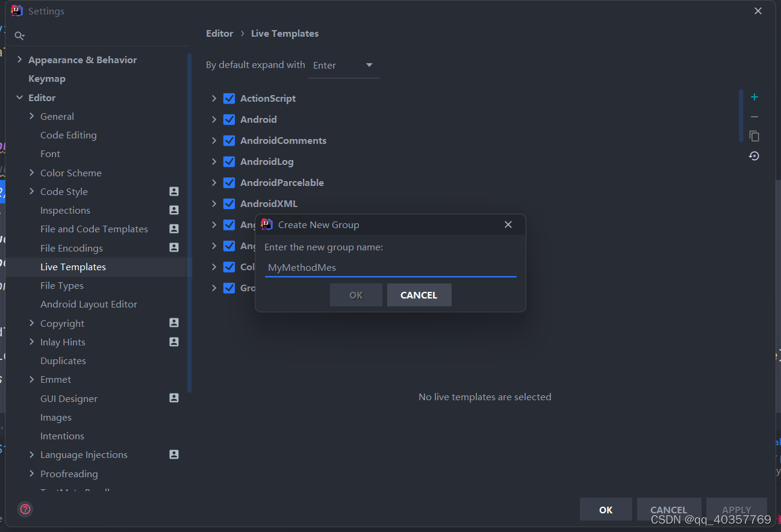The height and width of the screenshot is (532, 781).
Task: Select Duplicates settings page
Action: click(x=63, y=360)
